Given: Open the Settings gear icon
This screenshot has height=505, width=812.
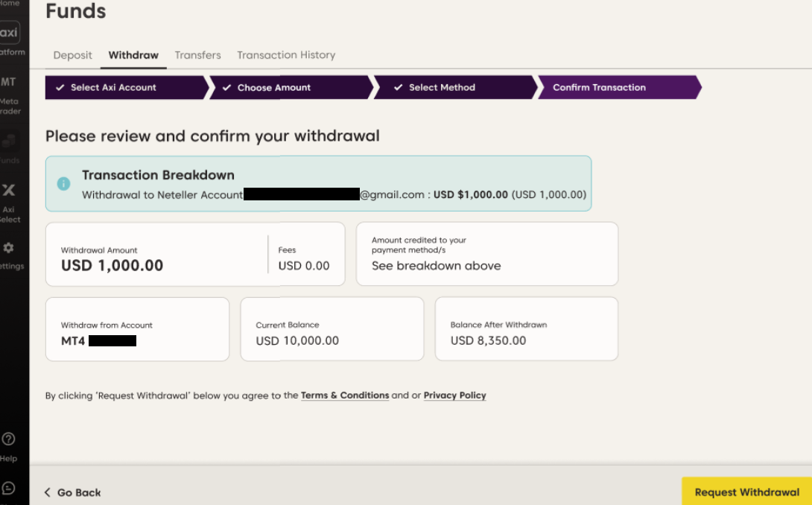Looking at the screenshot, I should 9,248.
